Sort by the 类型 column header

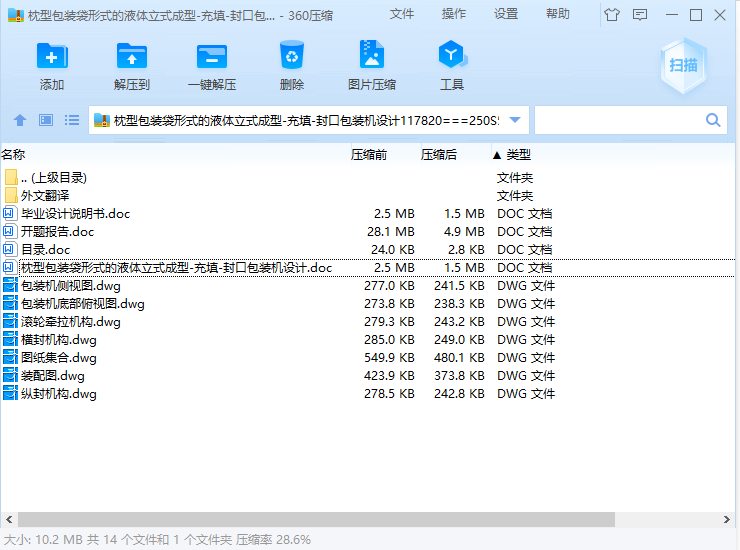coord(519,154)
